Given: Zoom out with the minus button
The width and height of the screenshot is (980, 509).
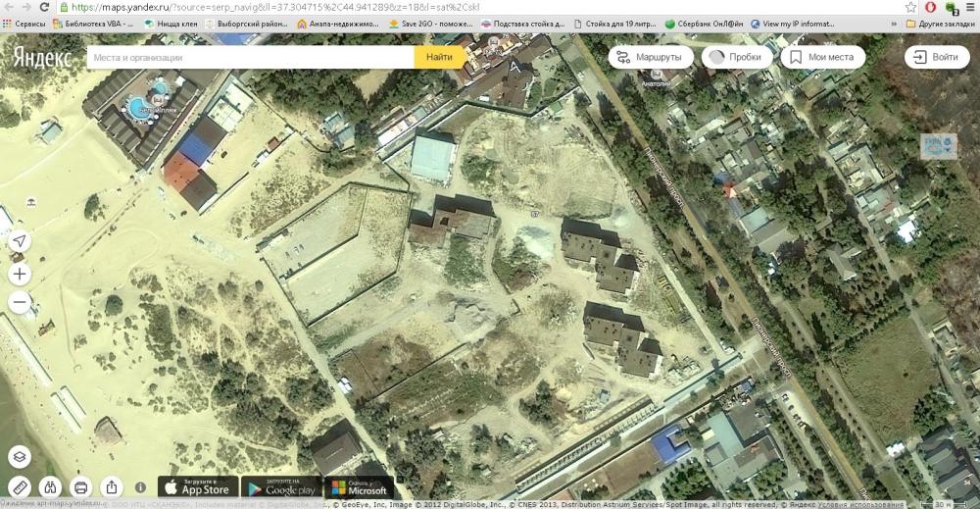Looking at the screenshot, I should pos(20,303).
